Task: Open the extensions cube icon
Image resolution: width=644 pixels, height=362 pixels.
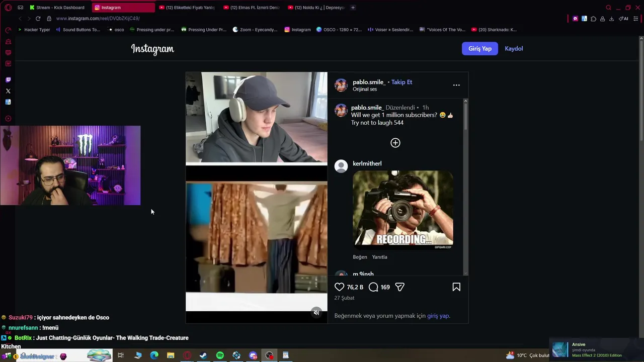Action: [593, 19]
